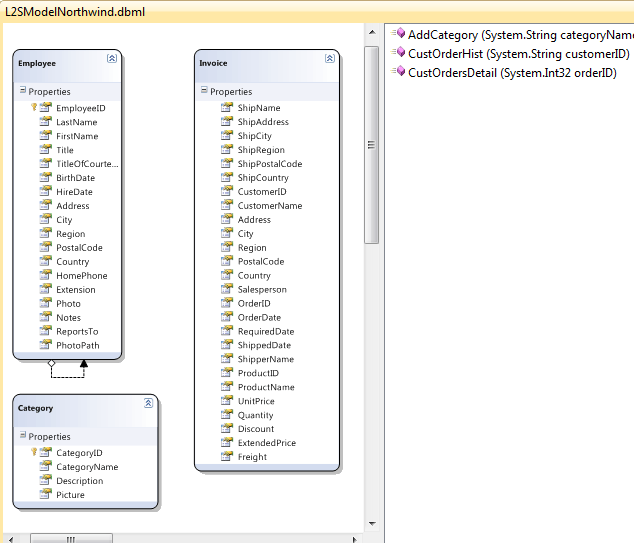Select the ShippedDate property in Invoice

[264, 345]
